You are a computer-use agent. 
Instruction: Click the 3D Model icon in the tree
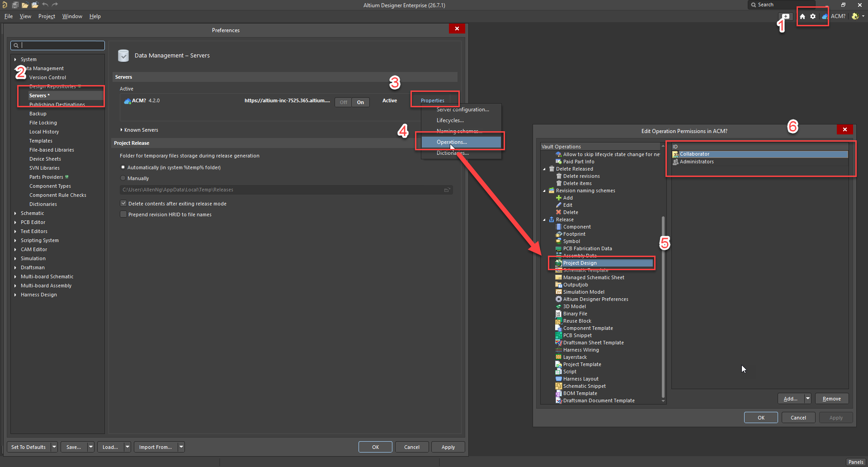pos(559,306)
